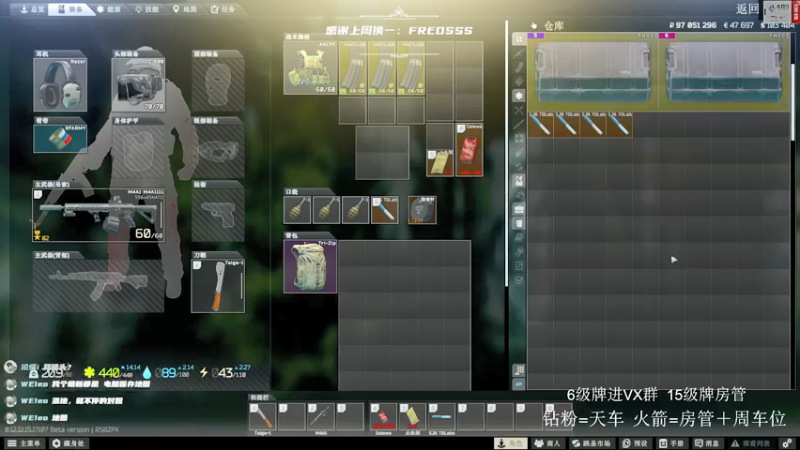Toggle the medical filter in stash sidebar
The width and height of the screenshot is (800, 450).
[519, 96]
